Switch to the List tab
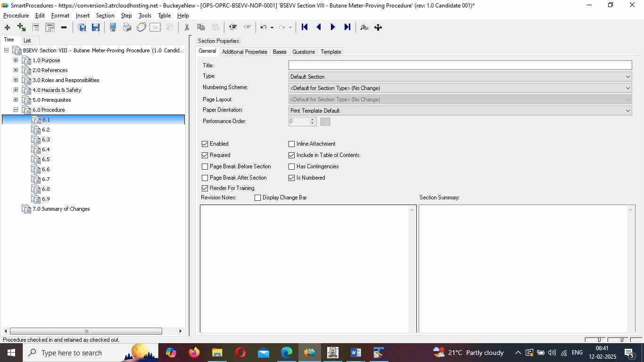 pyautogui.click(x=27, y=41)
